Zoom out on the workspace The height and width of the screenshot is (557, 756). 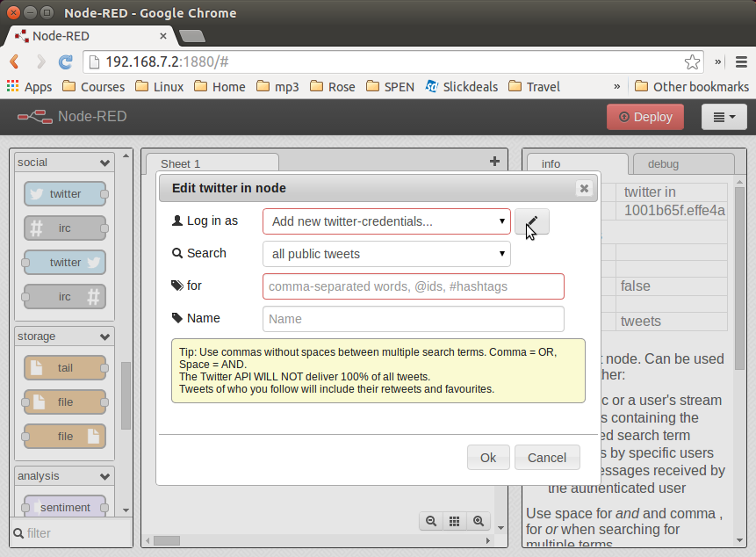coord(430,520)
